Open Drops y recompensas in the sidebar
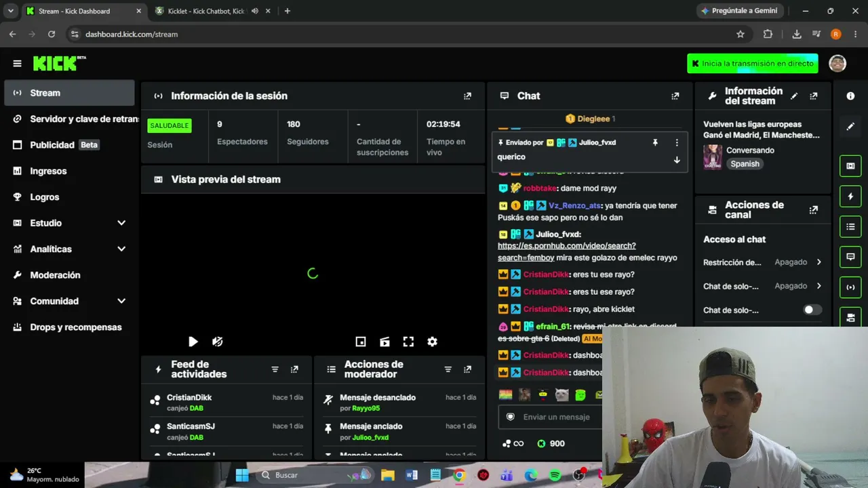This screenshot has height=488, width=868. point(69,327)
